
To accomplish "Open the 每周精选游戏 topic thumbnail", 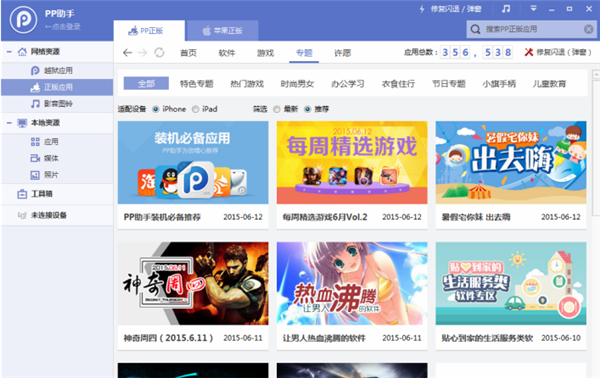I will [352, 163].
